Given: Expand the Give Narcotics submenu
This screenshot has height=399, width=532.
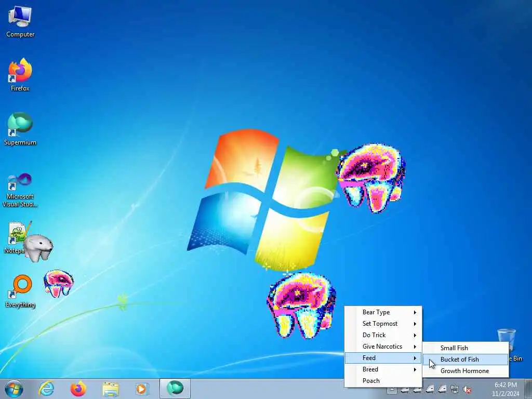Looking at the screenshot, I should pos(383,347).
